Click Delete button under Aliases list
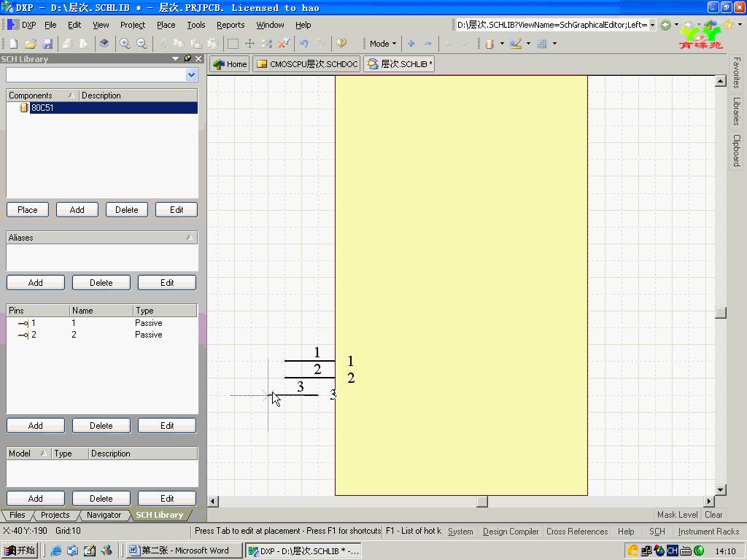 click(x=101, y=283)
